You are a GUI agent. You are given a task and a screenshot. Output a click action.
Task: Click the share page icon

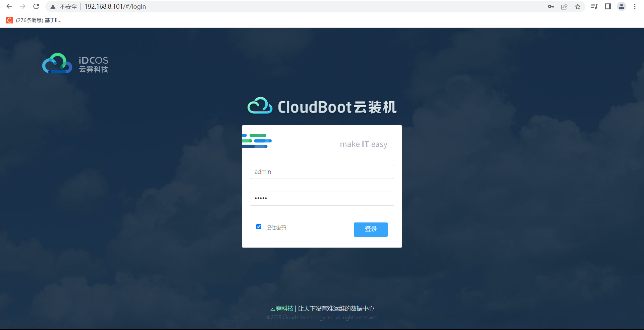click(x=564, y=6)
